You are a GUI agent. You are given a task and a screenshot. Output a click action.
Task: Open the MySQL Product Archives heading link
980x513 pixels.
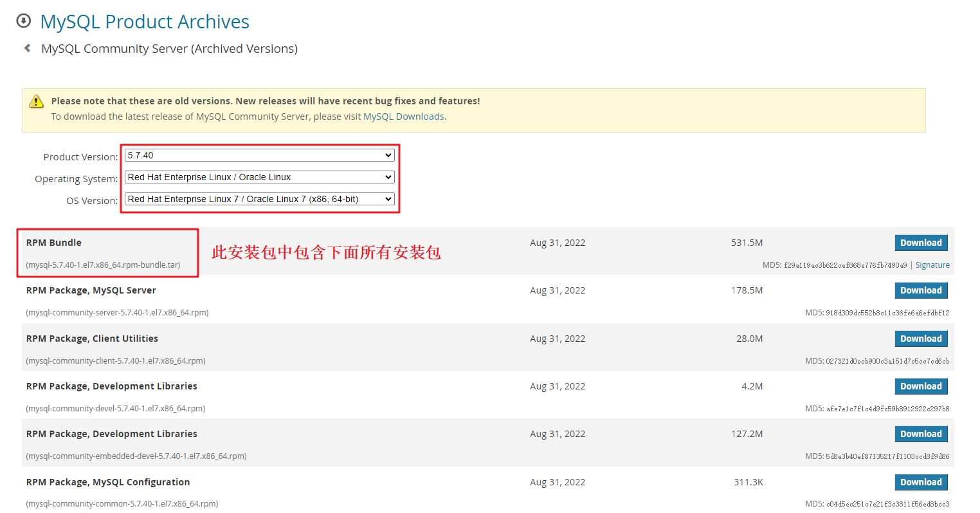[x=145, y=21]
